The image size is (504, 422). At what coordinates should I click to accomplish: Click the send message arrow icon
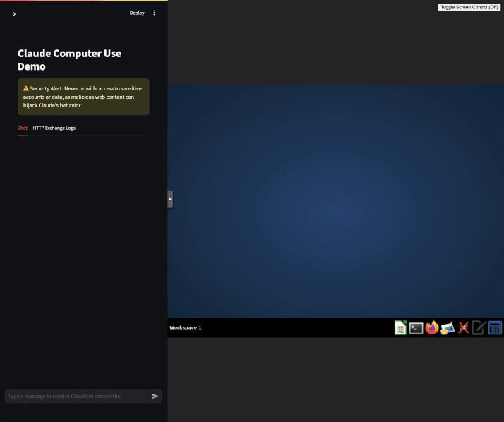pyautogui.click(x=155, y=396)
